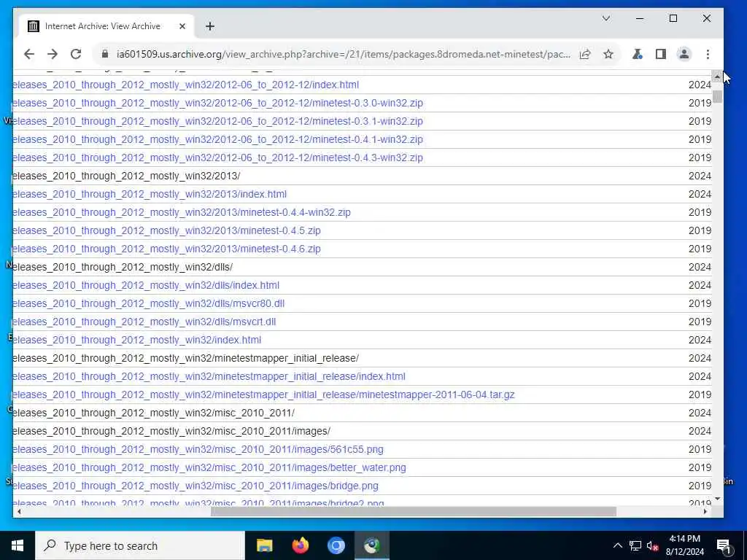
Task: Select the Internet Archive: View Archive tab
Action: tap(107, 26)
